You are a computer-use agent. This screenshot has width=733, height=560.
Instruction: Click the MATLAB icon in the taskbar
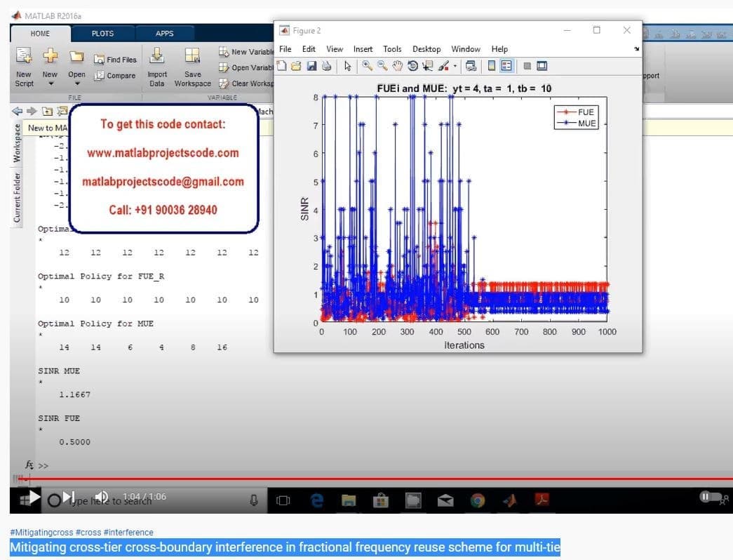(509, 500)
